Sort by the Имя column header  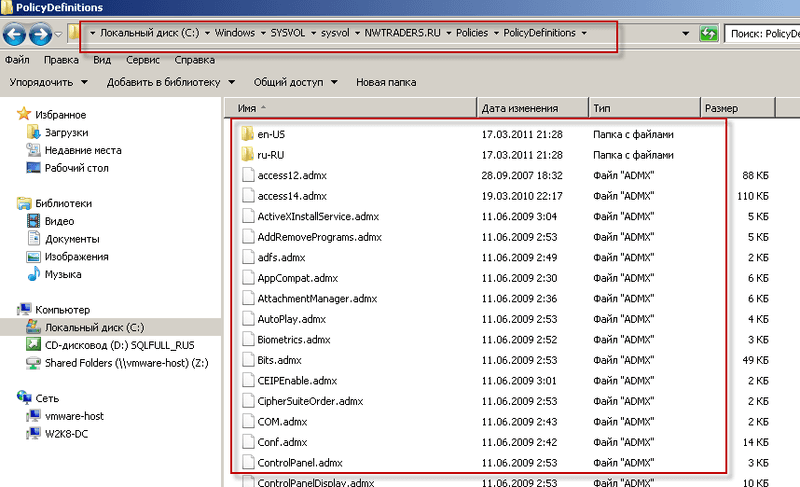350,108
